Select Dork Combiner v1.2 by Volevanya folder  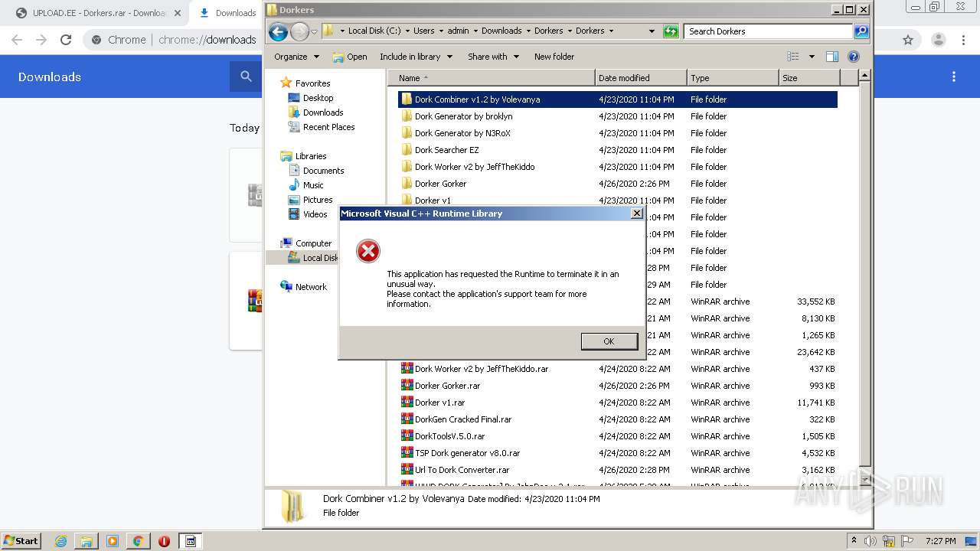[x=617, y=99]
